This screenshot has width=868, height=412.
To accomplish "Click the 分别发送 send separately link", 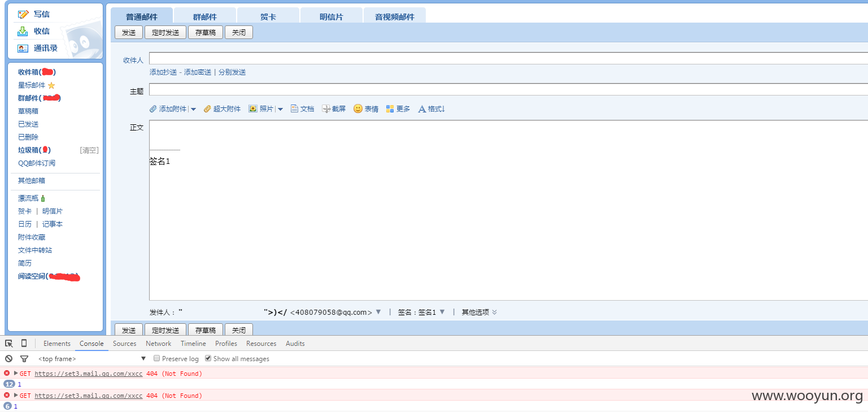I will (232, 72).
